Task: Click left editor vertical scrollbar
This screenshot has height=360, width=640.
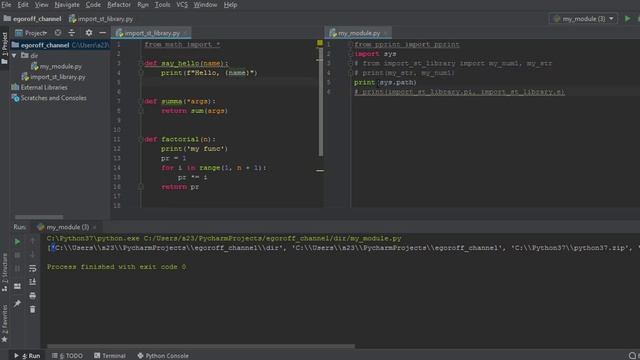Action: 321,102
